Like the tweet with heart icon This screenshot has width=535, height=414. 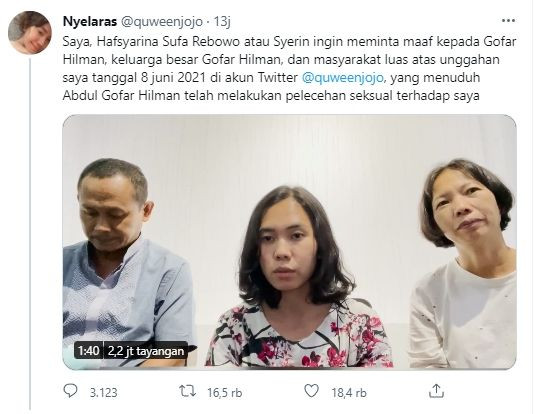coord(311,391)
